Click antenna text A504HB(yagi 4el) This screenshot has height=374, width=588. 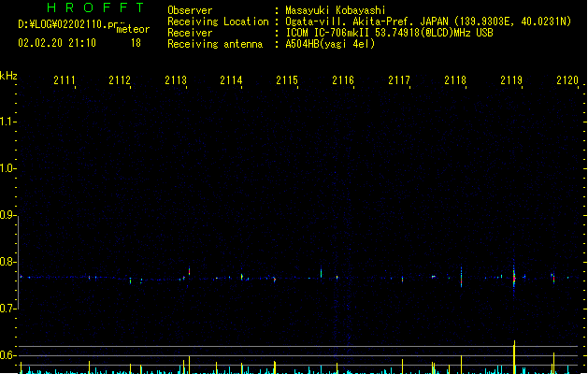(330, 44)
